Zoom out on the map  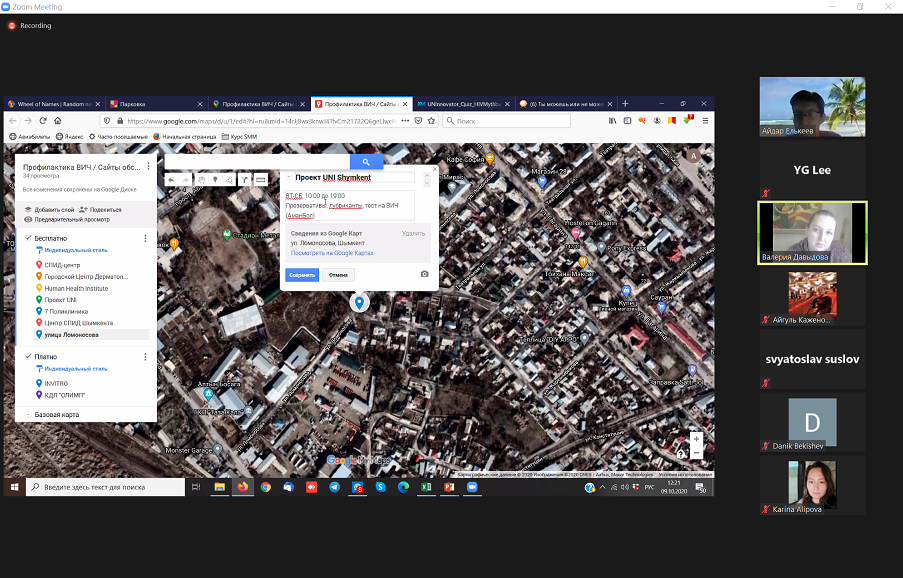[x=696, y=452]
